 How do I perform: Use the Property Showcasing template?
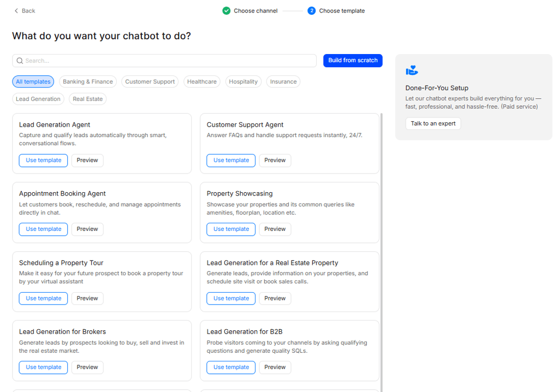231,229
